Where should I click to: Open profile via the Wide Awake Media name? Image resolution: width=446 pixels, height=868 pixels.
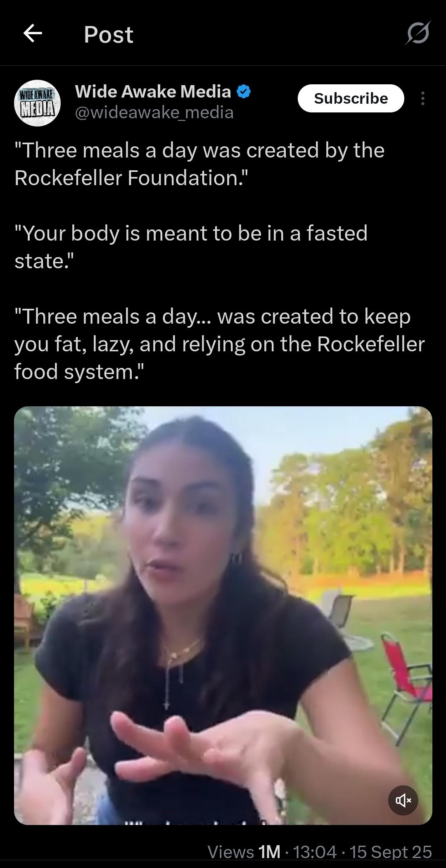(x=153, y=91)
